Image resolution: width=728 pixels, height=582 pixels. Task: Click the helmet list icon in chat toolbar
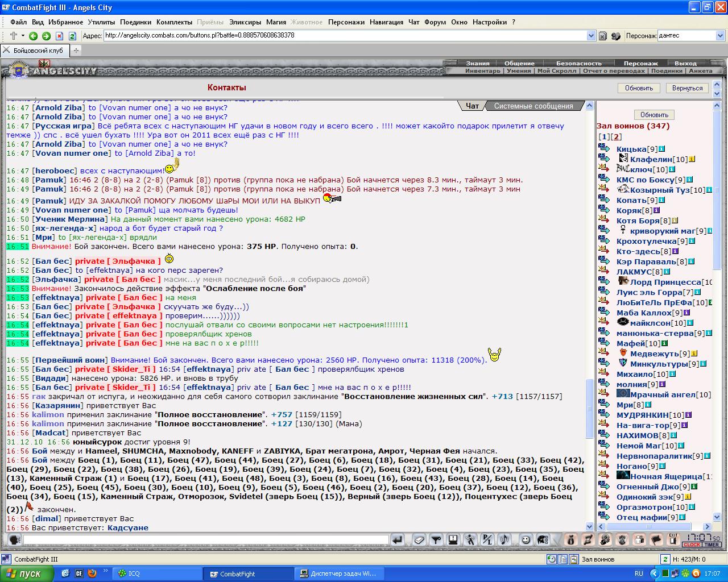[x=543, y=539]
